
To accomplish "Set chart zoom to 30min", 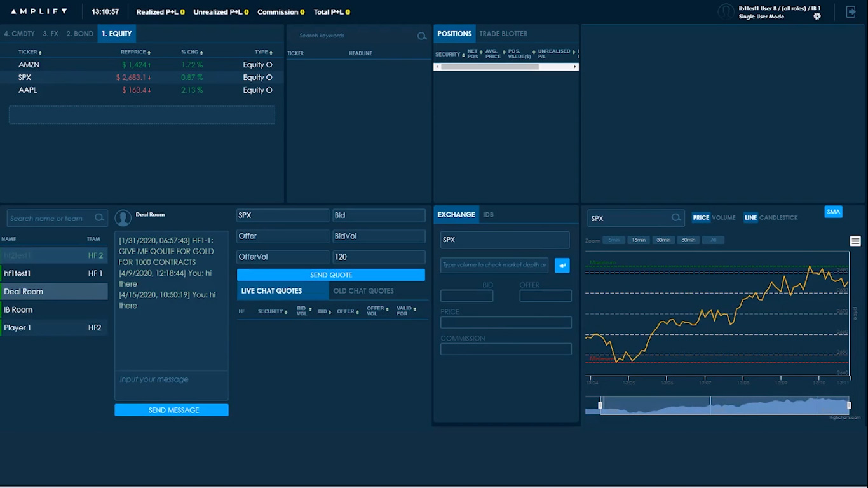I will pyautogui.click(x=663, y=240).
